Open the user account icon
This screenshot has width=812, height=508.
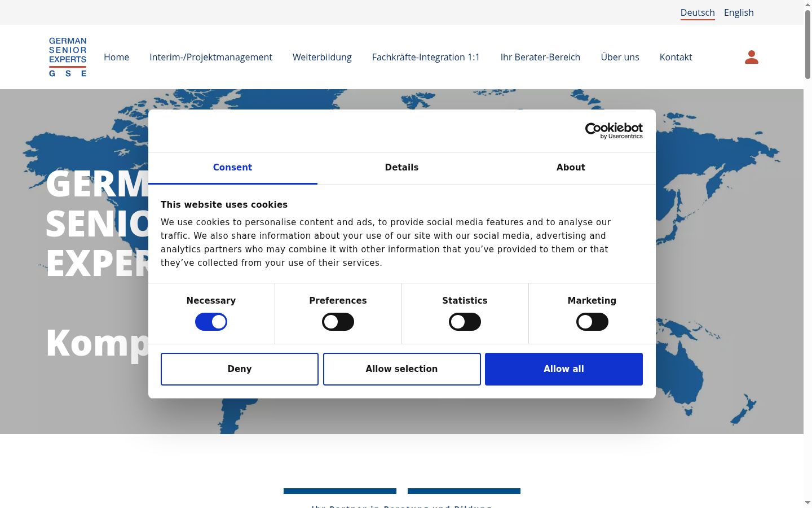[751, 57]
